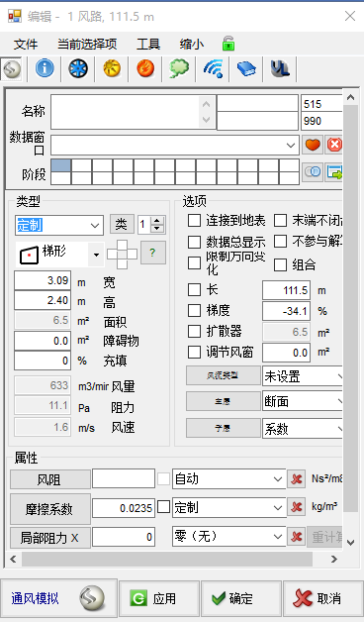Click the cross-shaped orientation icon
This screenshot has height=622, width=364.
tap(122, 254)
